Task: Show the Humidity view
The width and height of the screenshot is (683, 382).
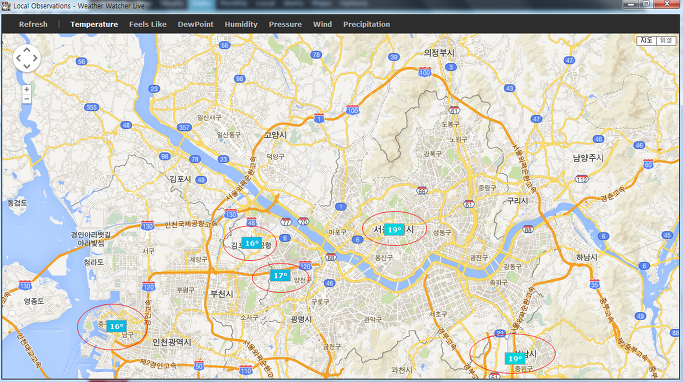Action: click(241, 24)
